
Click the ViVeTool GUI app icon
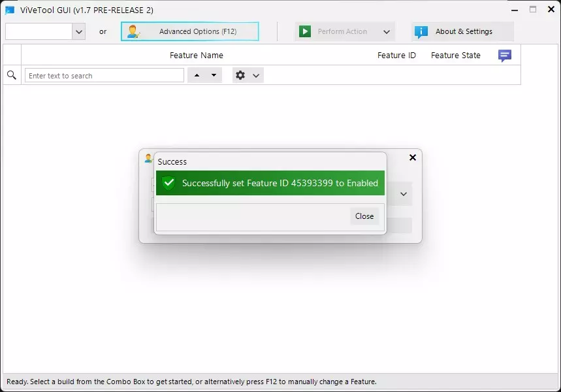(x=10, y=10)
